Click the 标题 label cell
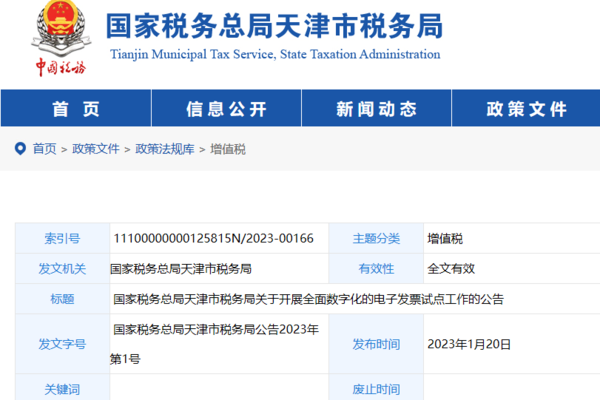The width and height of the screenshot is (600, 400). [62, 299]
